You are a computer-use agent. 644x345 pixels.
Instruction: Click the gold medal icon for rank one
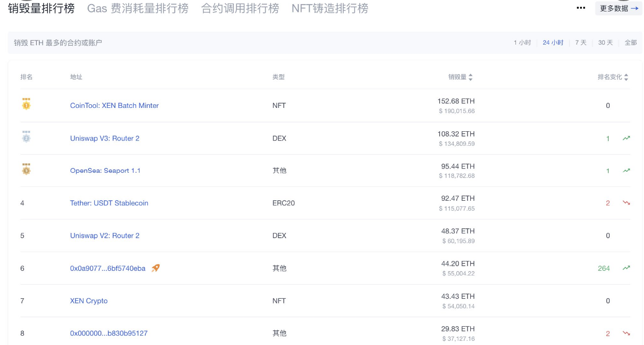click(x=26, y=104)
